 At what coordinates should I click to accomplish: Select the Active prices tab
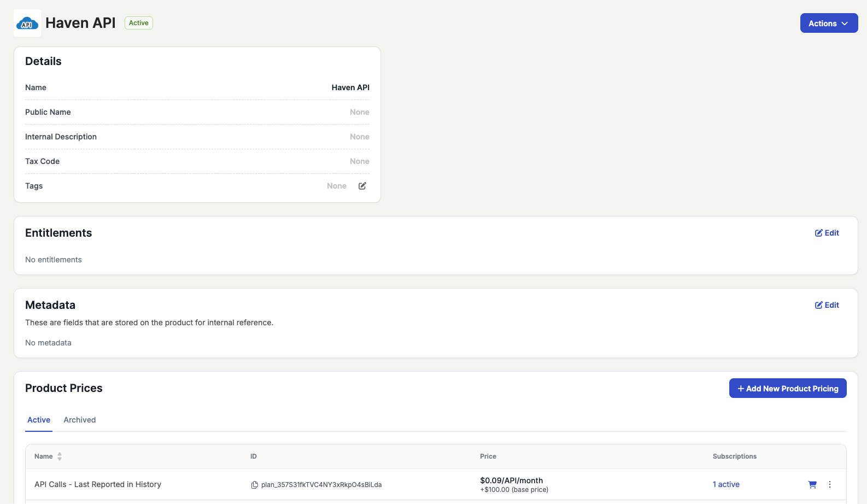coord(39,420)
